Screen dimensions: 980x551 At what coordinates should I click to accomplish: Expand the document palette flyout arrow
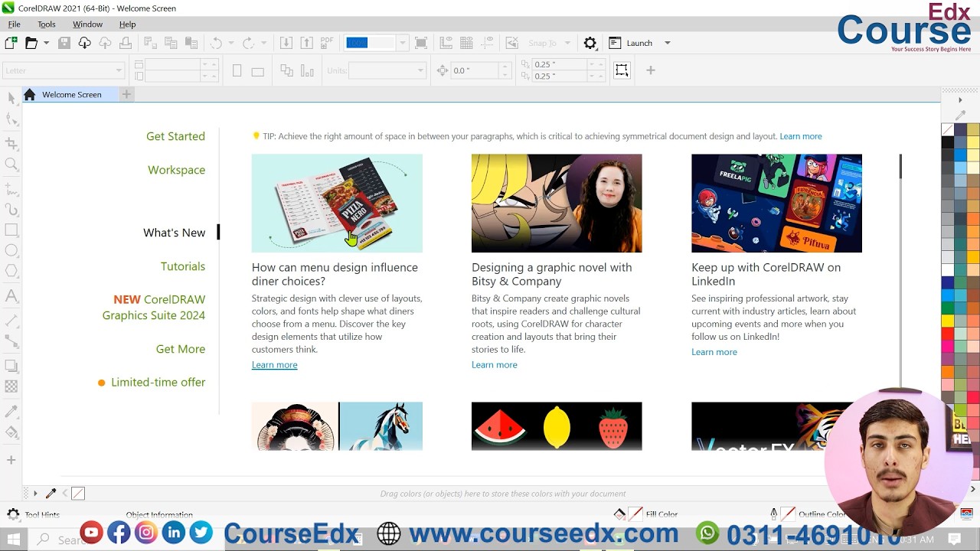[34, 494]
